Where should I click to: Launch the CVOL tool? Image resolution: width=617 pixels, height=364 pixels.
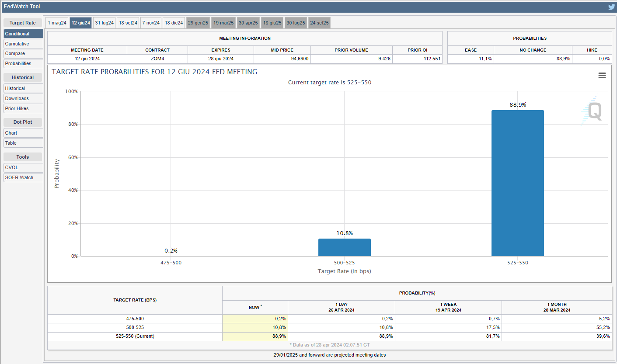point(23,167)
